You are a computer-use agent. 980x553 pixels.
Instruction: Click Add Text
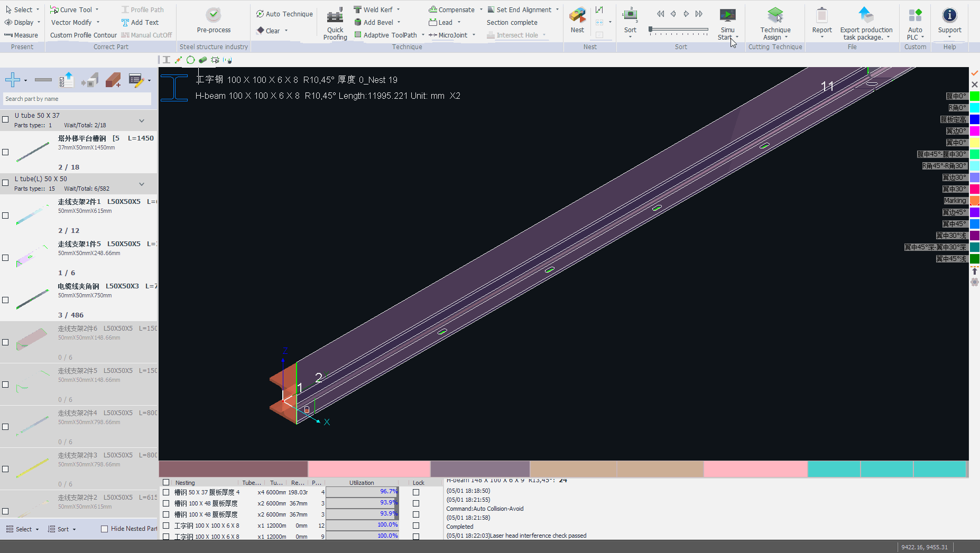click(140, 22)
